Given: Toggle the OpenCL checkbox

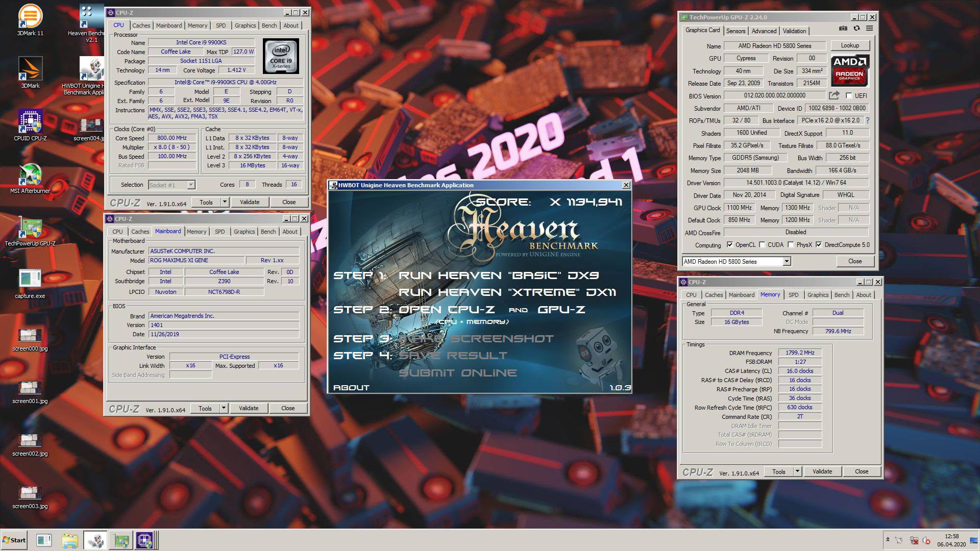Looking at the screenshot, I should click(x=730, y=245).
